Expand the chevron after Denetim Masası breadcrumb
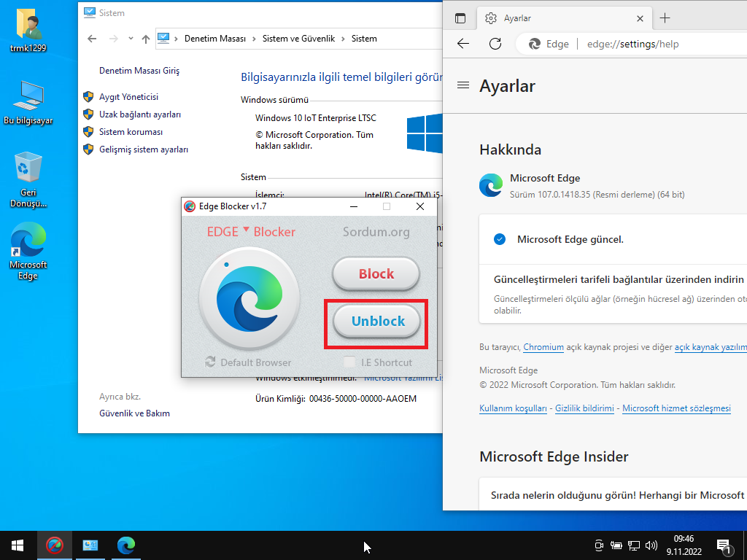Image resolution: width=747 pixels, height=560 pixels. point(254,39)
